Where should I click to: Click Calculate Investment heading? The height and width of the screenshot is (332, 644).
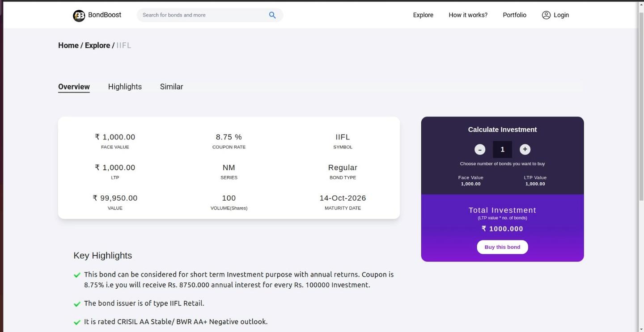502,130
